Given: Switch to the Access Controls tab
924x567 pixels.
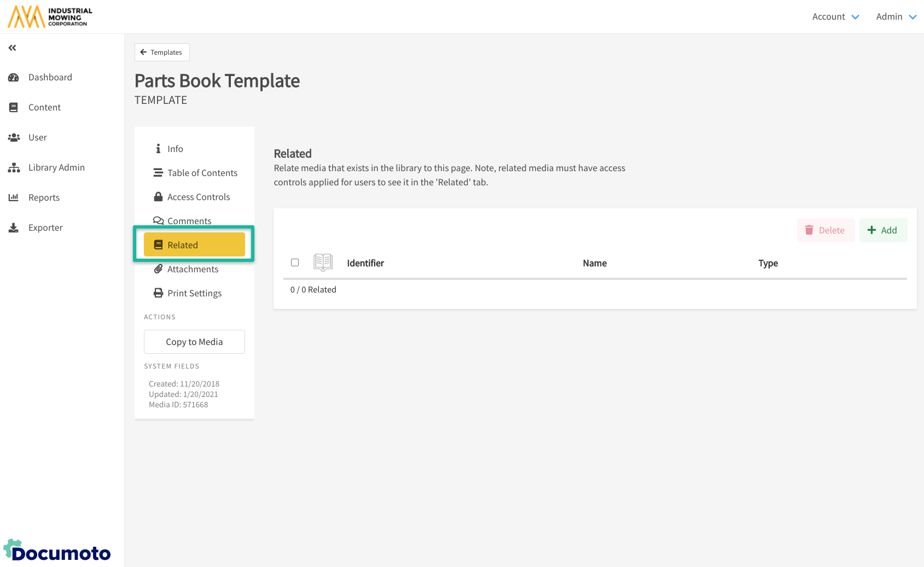Looking at the screenshot, I should [198, 197].
